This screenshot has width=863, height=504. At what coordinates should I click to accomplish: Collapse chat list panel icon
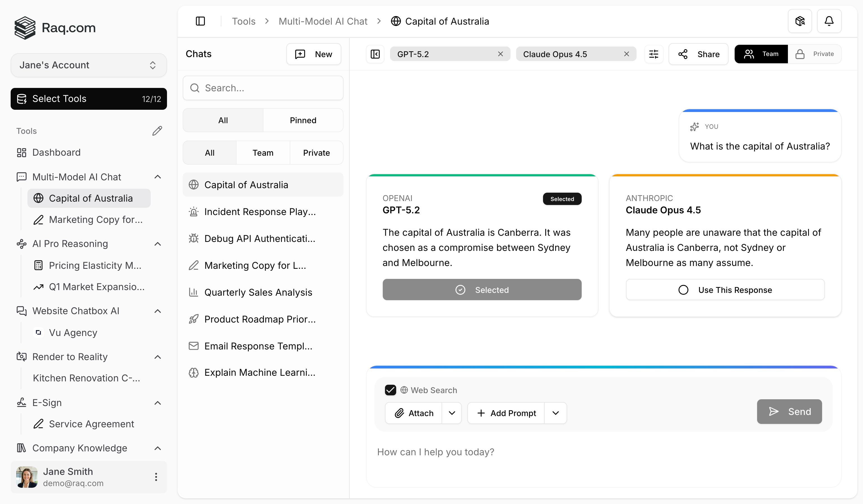[x=375, y=54]
